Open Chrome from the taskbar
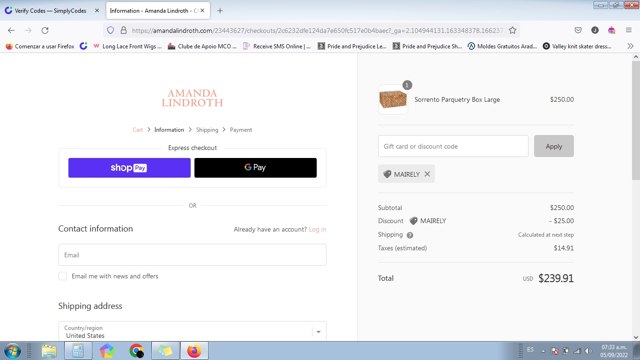 click(136, 351)
